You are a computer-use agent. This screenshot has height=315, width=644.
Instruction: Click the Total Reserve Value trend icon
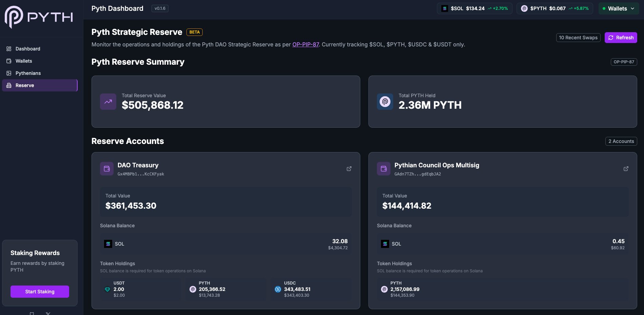(x=108, y=102)
